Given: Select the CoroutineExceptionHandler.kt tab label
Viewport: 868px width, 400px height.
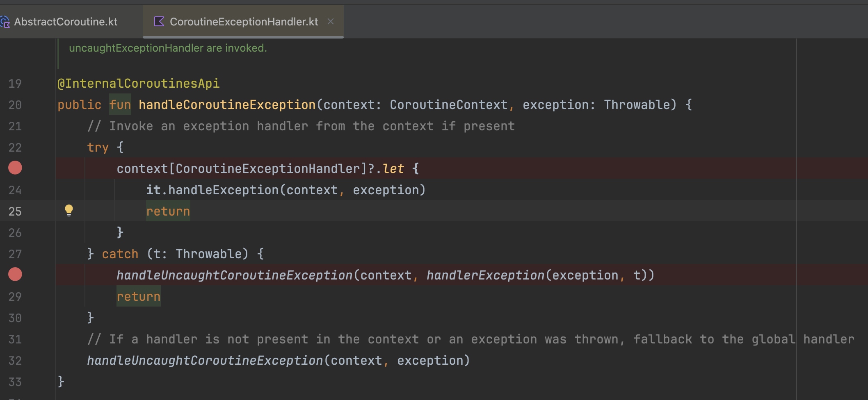Looking at the screenshot, I should pyautogui.click(x=244, y=21).
